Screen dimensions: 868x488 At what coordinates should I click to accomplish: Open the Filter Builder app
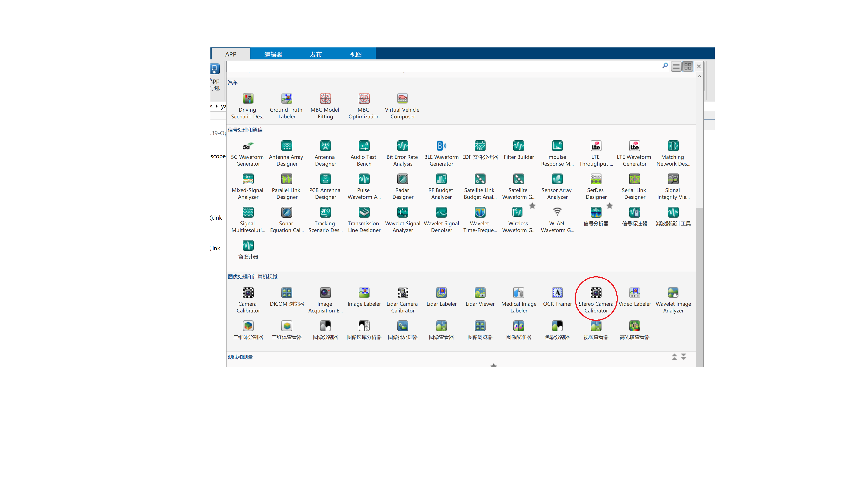tap(518, 146)
